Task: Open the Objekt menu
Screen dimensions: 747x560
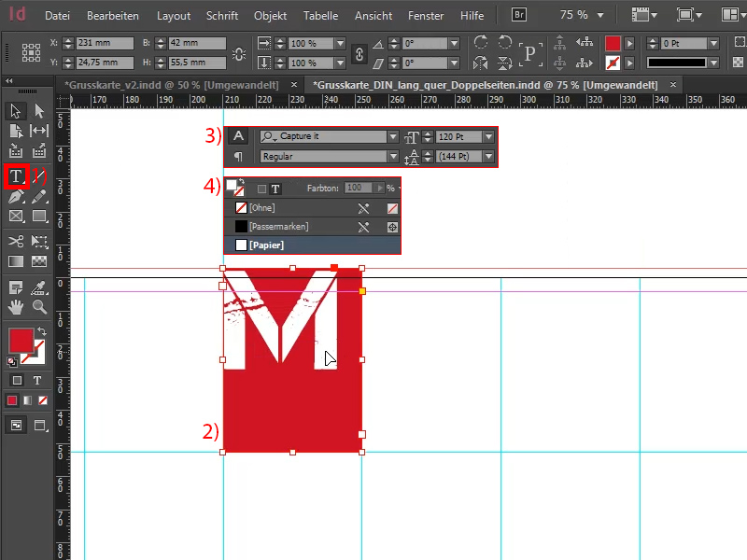Action: point(270,16)
